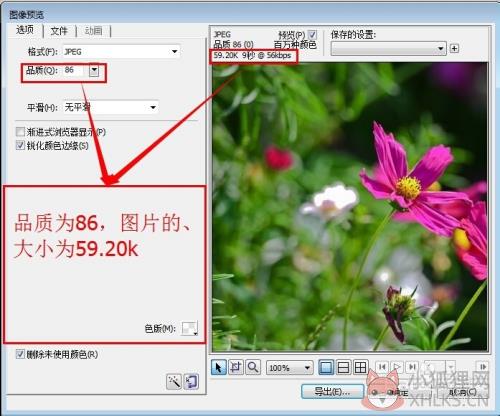
Task: Uncheck 删除未使用颜色(R) checkbox
Action: coord(20,354)
